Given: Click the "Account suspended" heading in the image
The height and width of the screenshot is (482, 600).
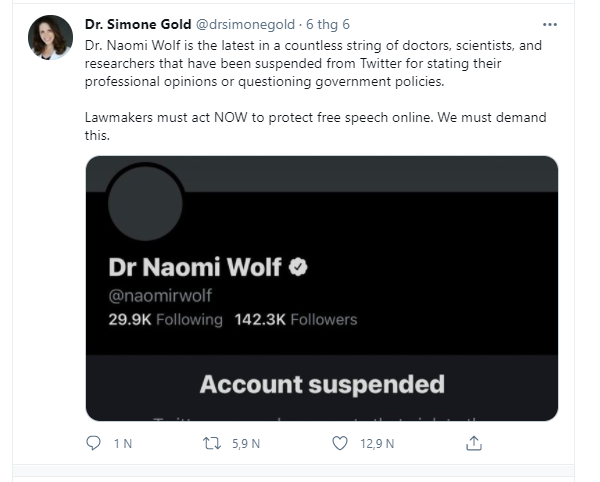Looking at the screenshot, I should pos(322,384).
